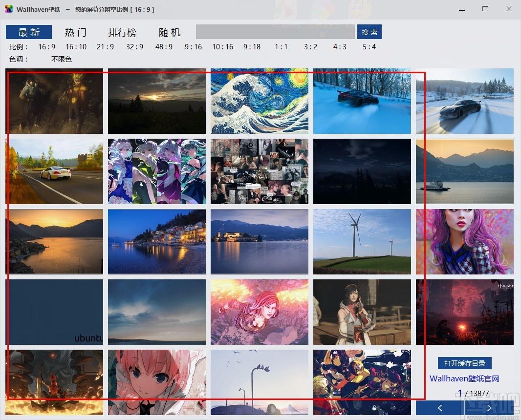The width and height of the screenshot is (521, 420).
Task: Choose 不限色 color tone option
Action: click(62, 59)
